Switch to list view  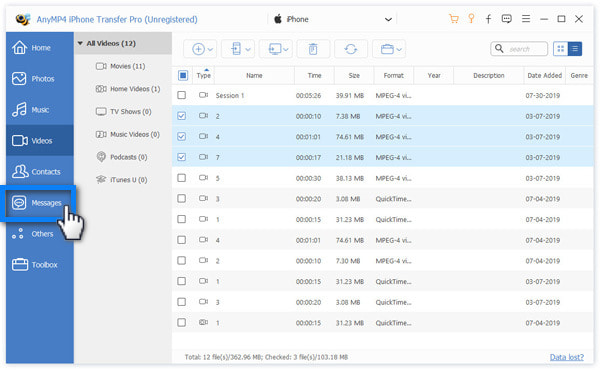pyautogui.click(x=575, y=49)
